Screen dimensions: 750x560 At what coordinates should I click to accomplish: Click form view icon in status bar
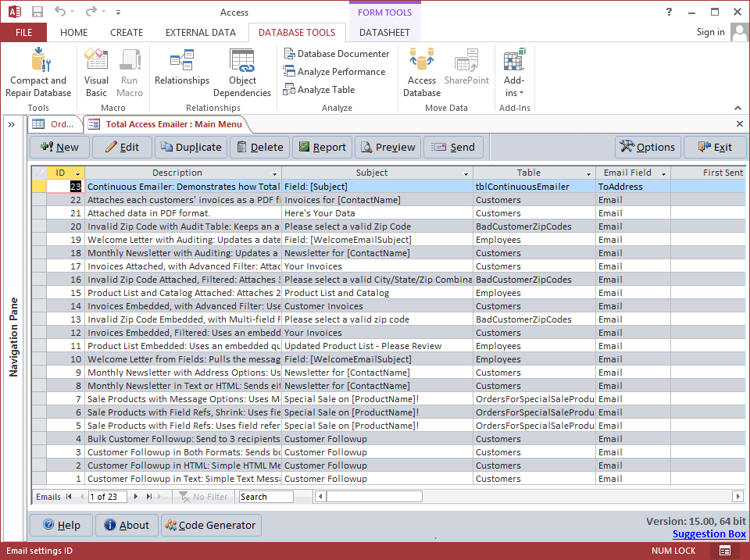(725, 551)
